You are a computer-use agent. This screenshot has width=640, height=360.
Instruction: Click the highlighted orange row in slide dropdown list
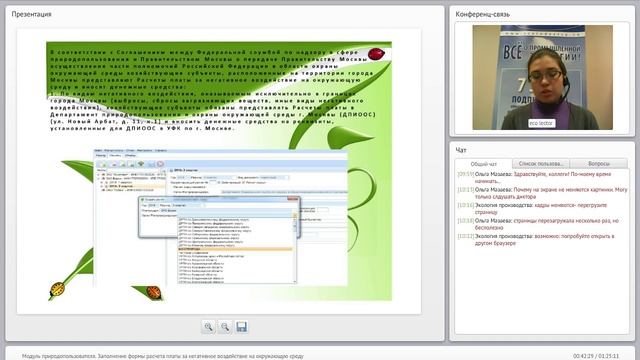click(x=236, y=249)
